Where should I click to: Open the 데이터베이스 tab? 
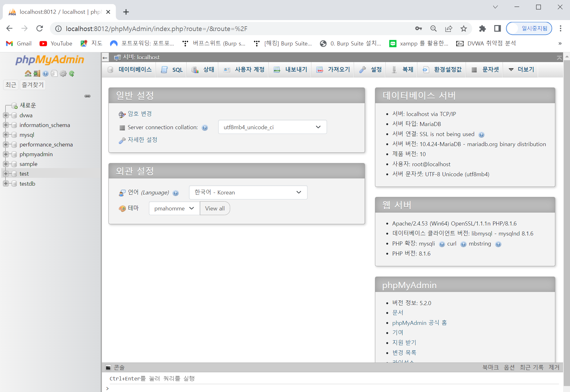129,70
